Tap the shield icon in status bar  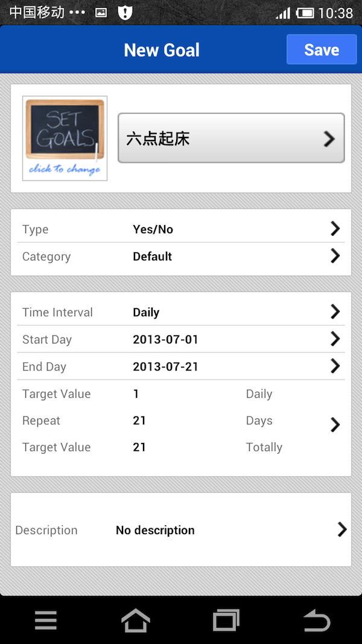click(125, 13)
